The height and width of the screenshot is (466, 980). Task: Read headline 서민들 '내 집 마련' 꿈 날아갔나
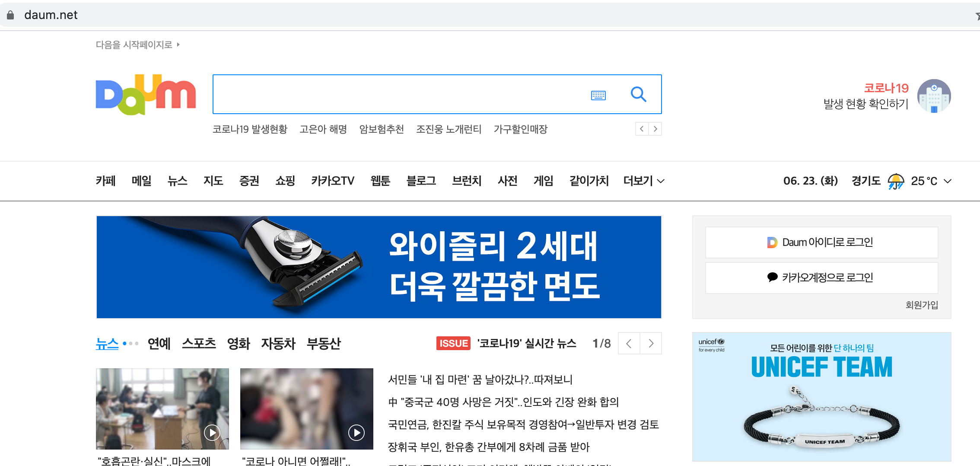point(480,380)
